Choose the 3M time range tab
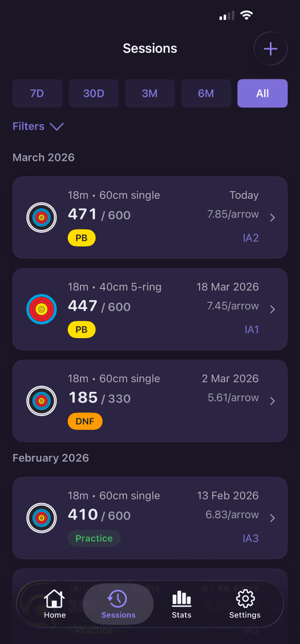300x644 pixels. (x=150, y=93)
